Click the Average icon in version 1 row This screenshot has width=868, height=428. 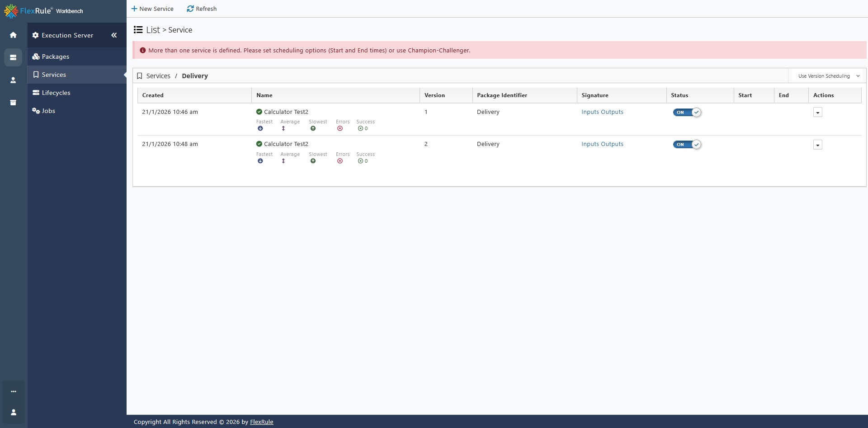tap(283, 128)
